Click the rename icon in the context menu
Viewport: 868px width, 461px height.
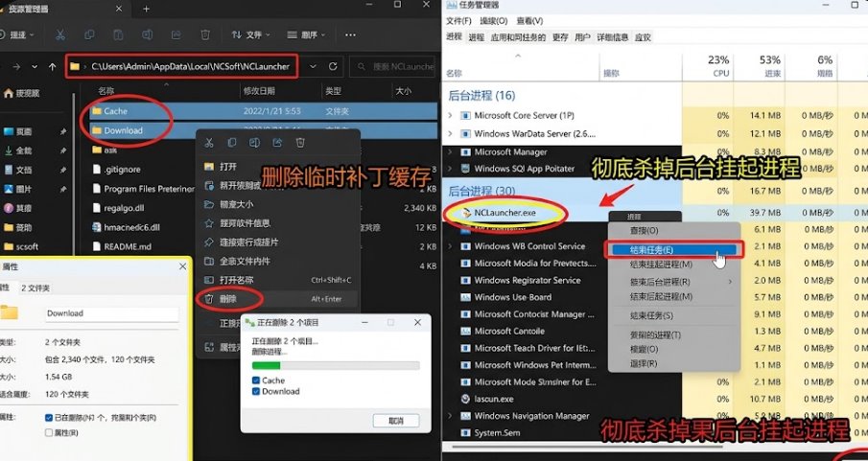[x=254, y=143]
